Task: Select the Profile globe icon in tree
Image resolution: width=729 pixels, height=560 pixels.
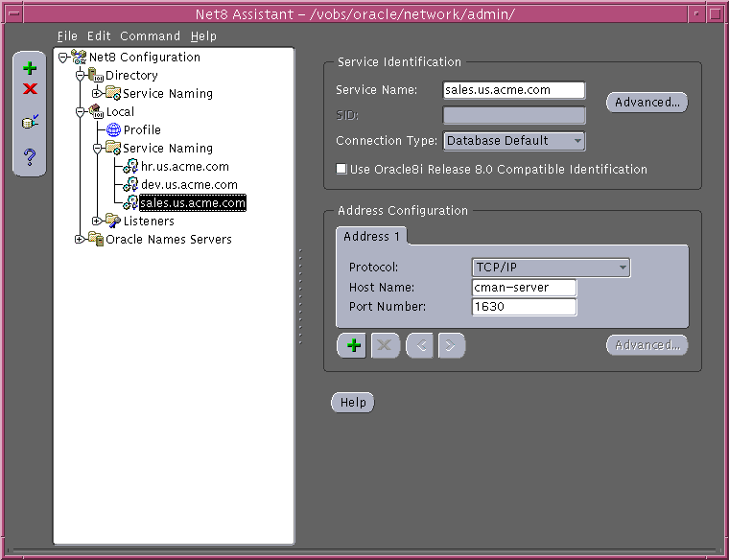Action: click(113, 130)
